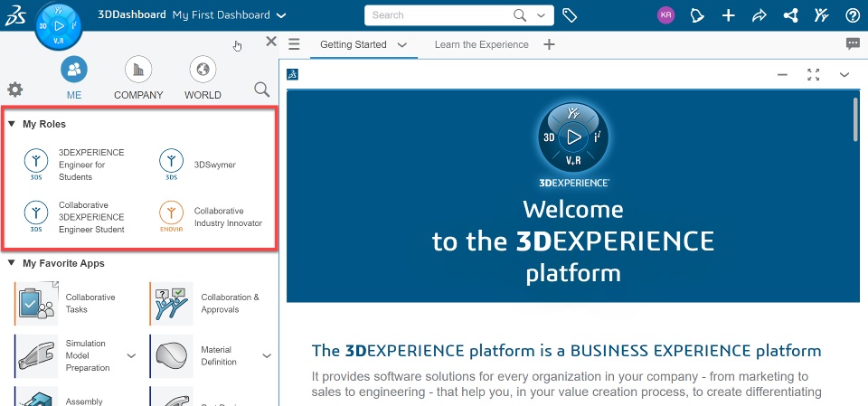Open the hamburger menu beside tabs

tap(294, 44)
